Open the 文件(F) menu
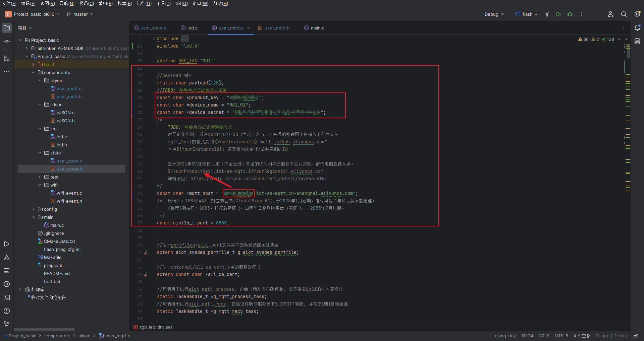Image resolution: width=644 pixels, height=341 pixels. click(x=9, y=3)
